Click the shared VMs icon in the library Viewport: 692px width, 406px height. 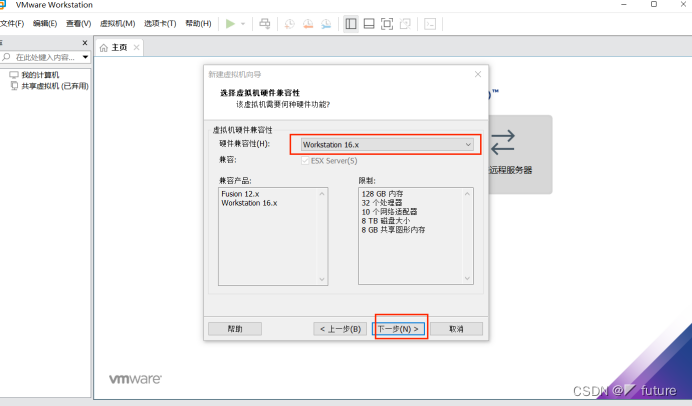14,86
